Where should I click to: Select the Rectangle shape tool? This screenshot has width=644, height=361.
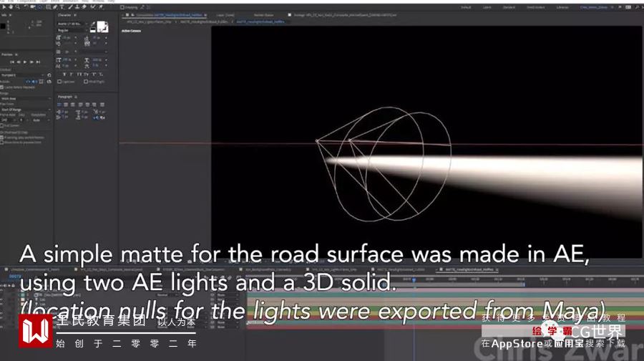pyautogui.click(x=49, y=7)
